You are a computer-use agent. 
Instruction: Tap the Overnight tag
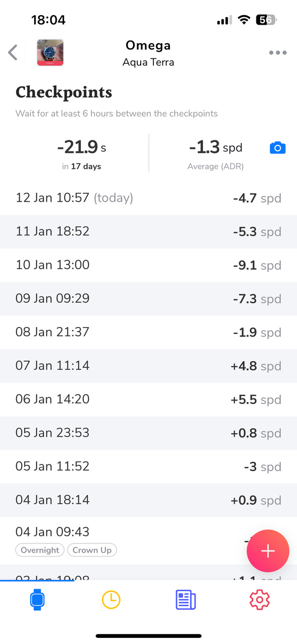[40, 550]
